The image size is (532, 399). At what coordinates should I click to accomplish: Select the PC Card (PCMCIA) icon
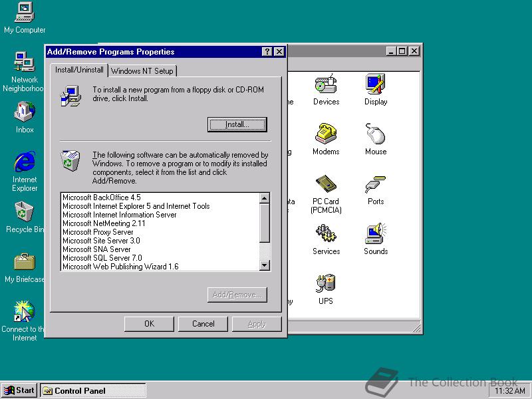[x=326, y=194]
